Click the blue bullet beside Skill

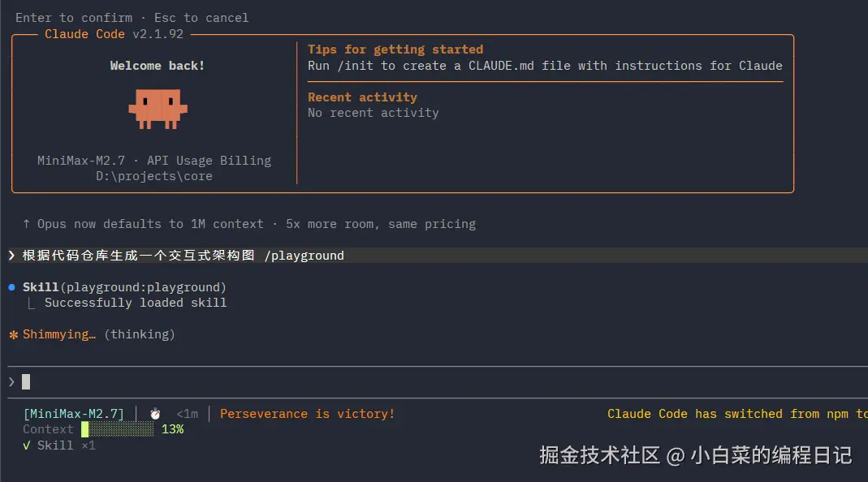pos(12,287)
